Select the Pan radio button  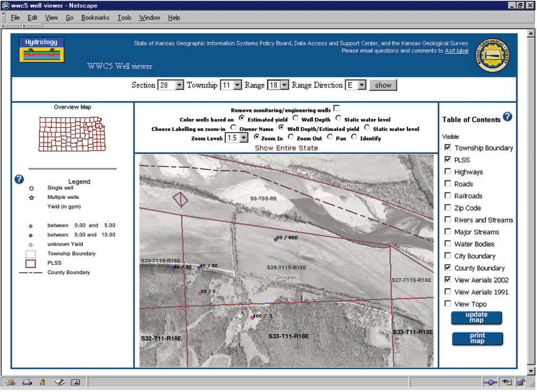330,137
